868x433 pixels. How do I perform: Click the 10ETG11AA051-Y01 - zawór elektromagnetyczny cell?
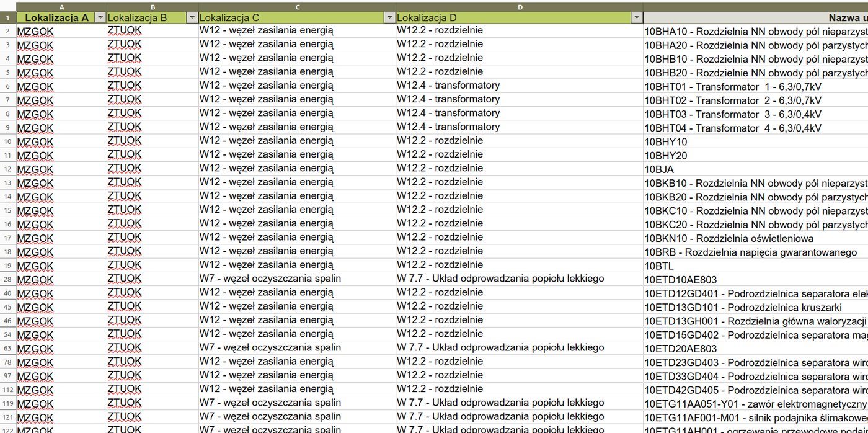(x=755, y=403)
